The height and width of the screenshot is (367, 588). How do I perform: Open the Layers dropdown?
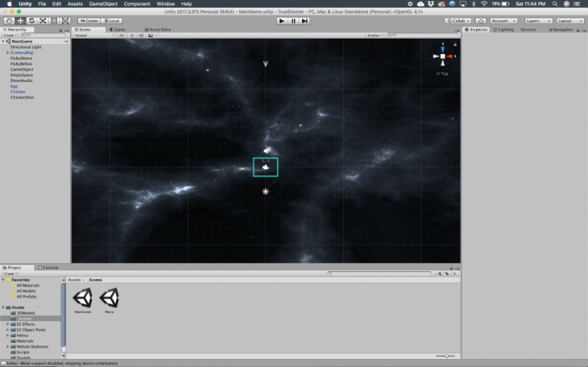coord(537,20)
